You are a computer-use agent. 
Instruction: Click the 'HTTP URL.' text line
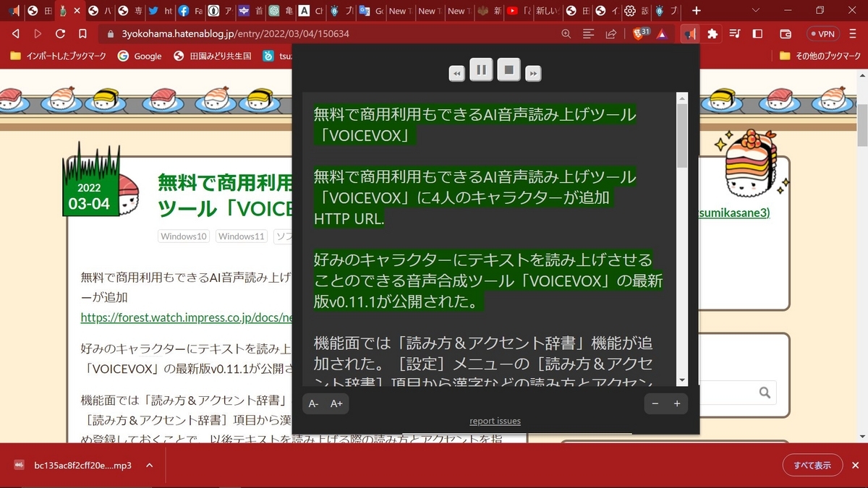(349, 218)
